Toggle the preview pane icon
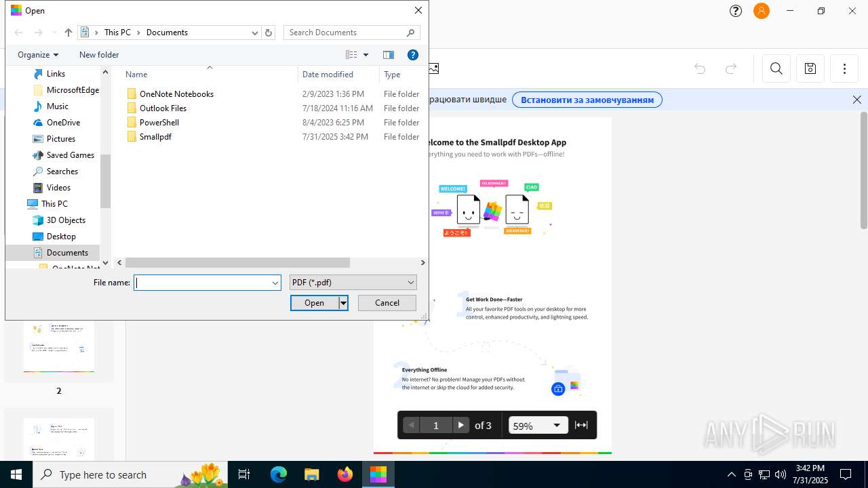The height and width of the screenshot is (488, 868). point(389,55)
